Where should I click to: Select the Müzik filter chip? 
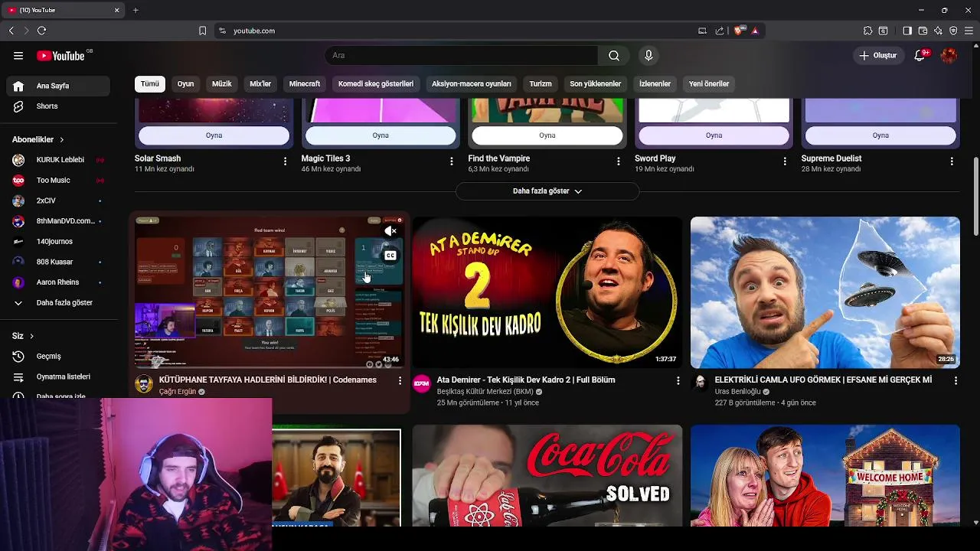[222, 84]
